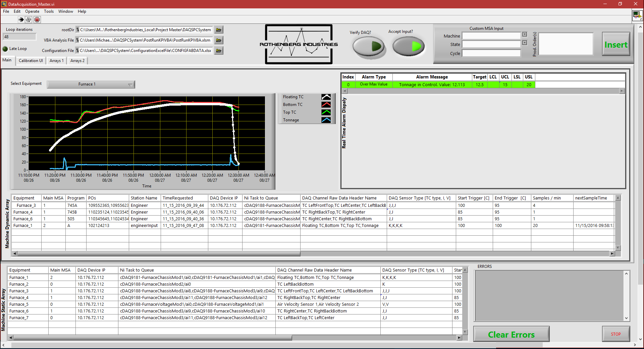The width and height of the screenshot is (644, 349).
Task: Click the 'Tonnage in Control' alarm message
Action: point(432,85)
